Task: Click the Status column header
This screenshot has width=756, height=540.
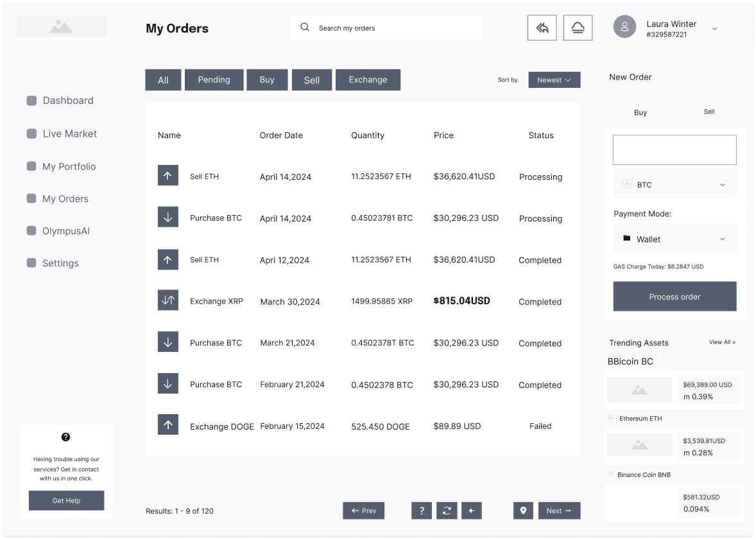Action: 541,135
